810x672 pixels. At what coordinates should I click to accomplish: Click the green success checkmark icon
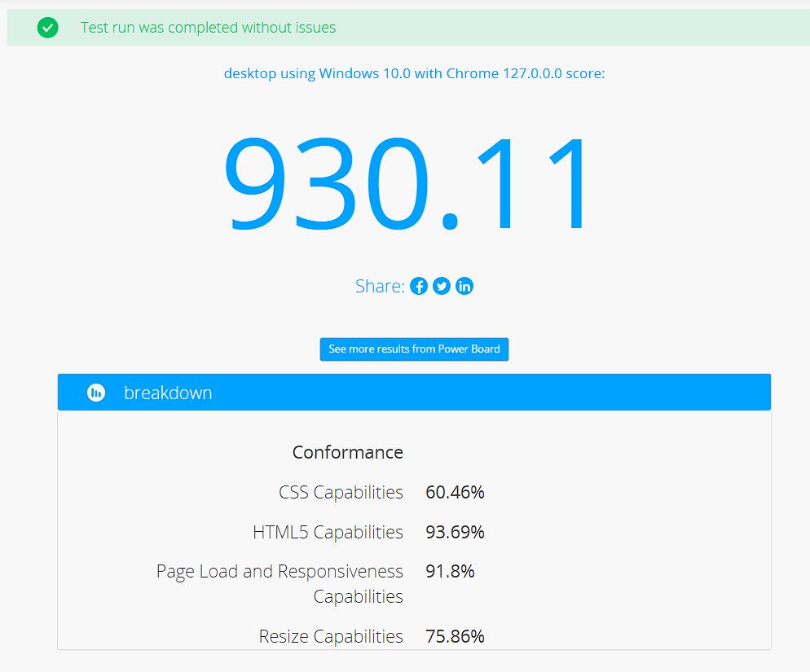(47, 28)
